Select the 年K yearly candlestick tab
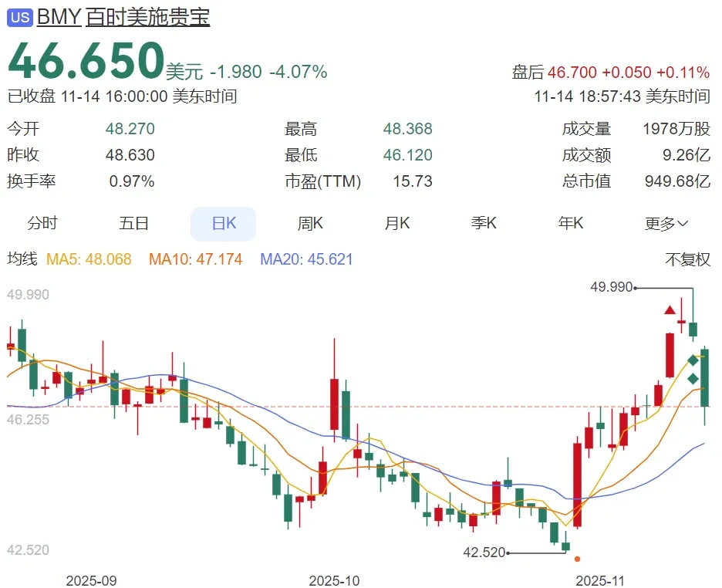Viewport: 722px width, 588px height. tap(571, 223)
